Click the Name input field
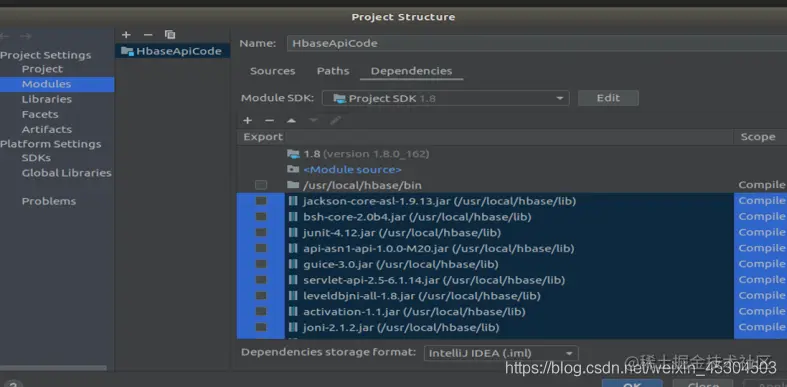 coord(537,43)
